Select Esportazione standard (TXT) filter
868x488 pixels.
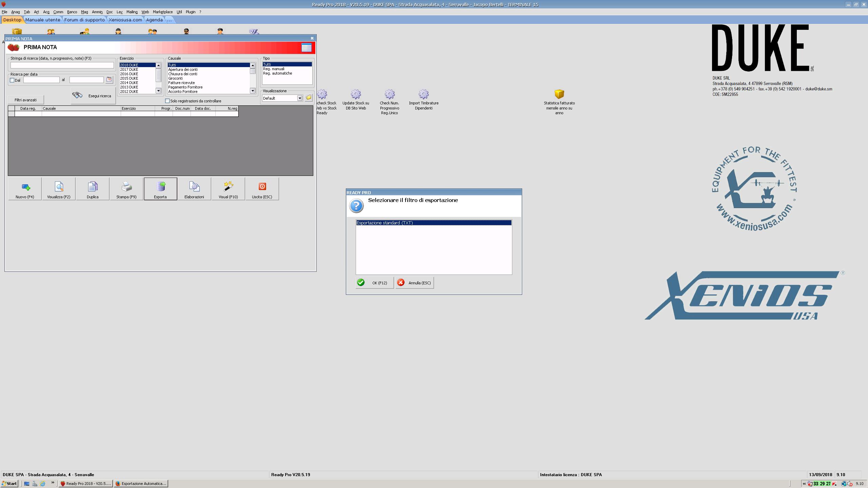tap(434, 223)
